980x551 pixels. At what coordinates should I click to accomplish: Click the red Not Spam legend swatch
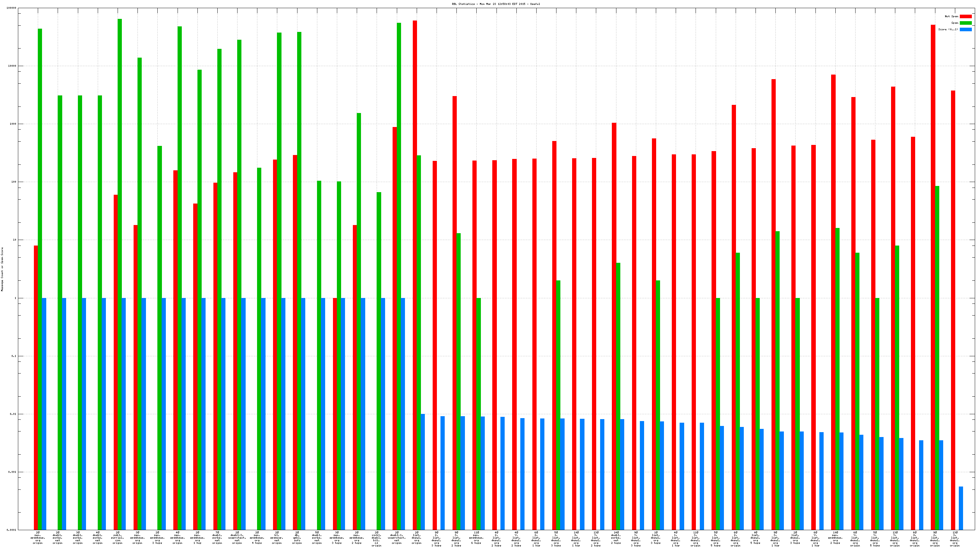pyautogui.click(x=966, y=16)
